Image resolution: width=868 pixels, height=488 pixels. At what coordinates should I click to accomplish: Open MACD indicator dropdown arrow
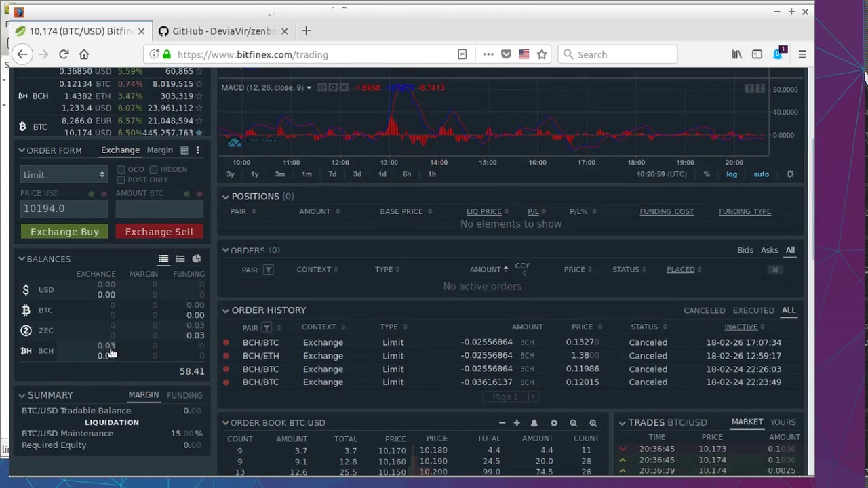pos(309,87)
